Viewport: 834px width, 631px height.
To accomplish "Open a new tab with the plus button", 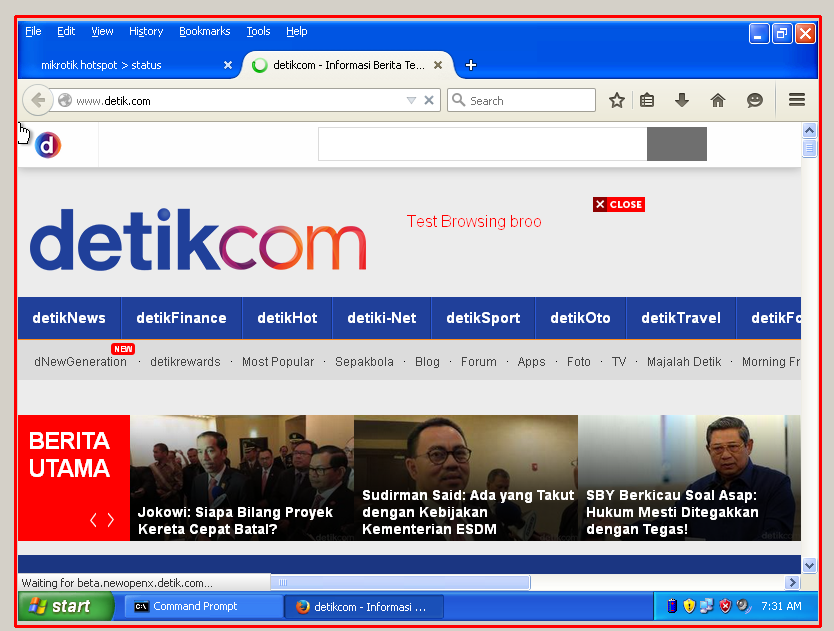I will pos(471,65).
